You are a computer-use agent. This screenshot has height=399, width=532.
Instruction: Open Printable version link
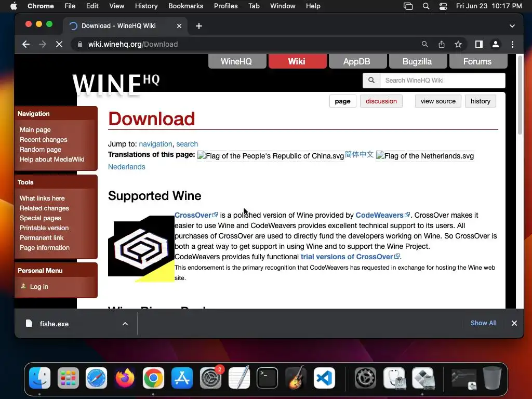pos(44,228)
